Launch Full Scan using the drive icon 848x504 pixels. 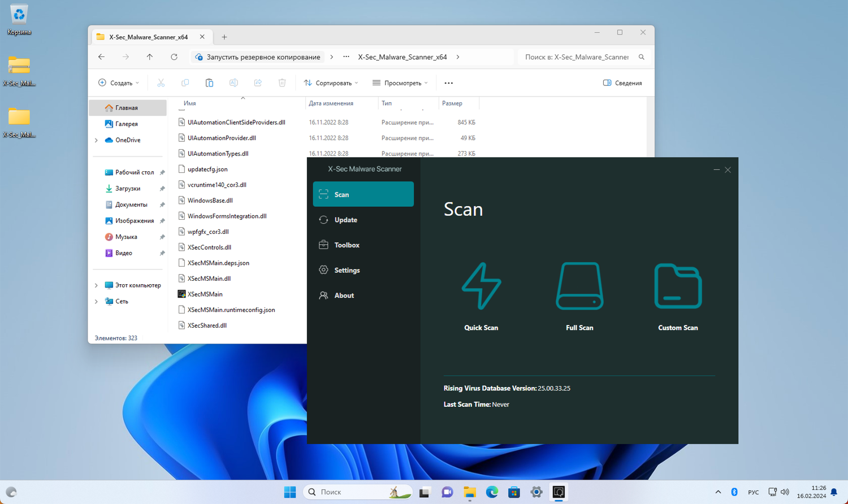click(579, 286)
